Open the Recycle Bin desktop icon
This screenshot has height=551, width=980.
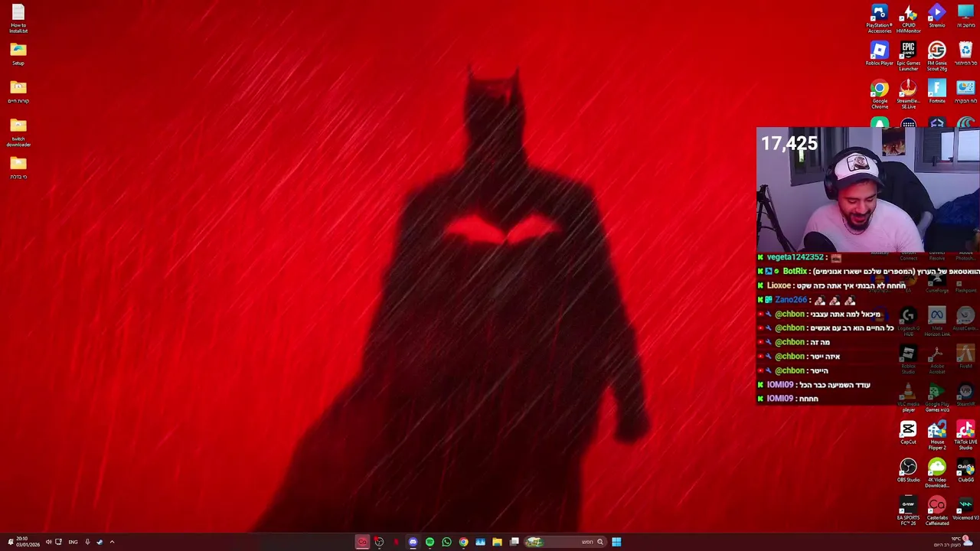click(965, 54)
